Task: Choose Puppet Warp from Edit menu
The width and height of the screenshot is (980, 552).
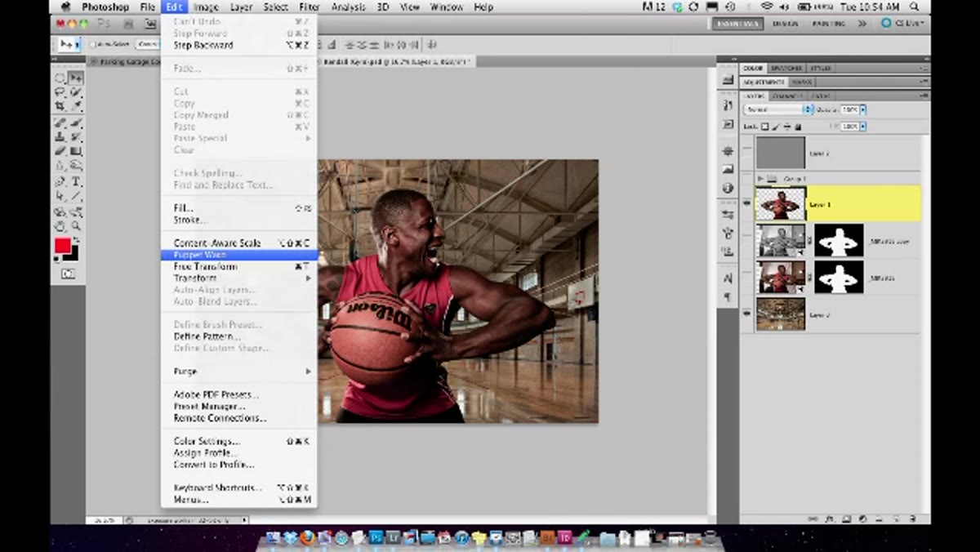Action: pyautogui.click(x=238, y=255)
